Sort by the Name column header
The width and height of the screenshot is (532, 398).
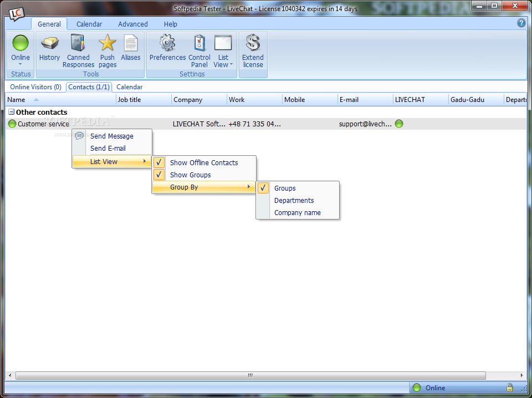point(61,99)
